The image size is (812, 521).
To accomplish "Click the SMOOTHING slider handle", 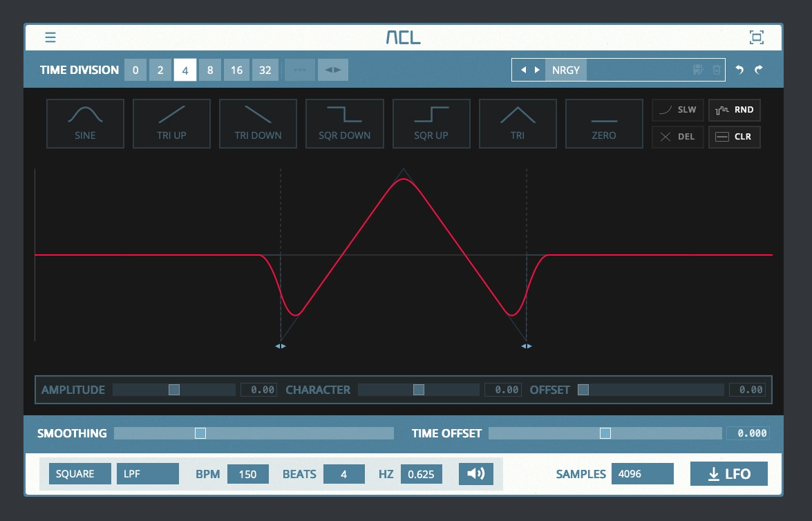I will (x=200, y=433).
